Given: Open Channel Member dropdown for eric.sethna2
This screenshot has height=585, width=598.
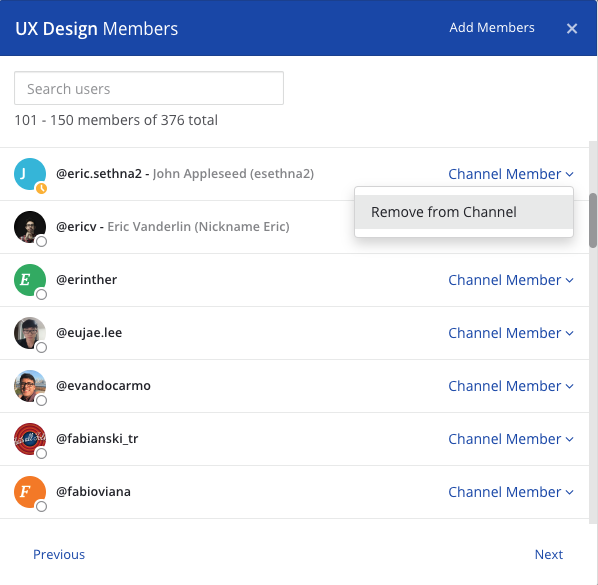Looking at the screenshot, I should pos(511,174).
